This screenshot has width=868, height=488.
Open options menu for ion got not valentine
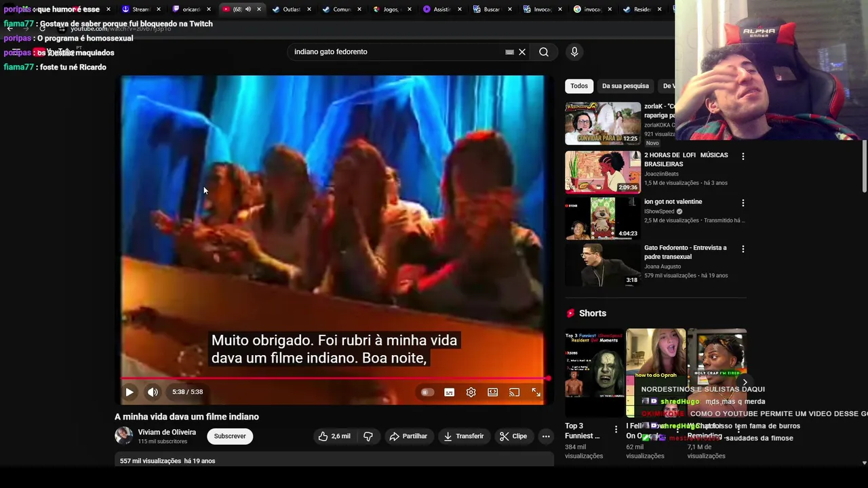[x=743, y=203]
